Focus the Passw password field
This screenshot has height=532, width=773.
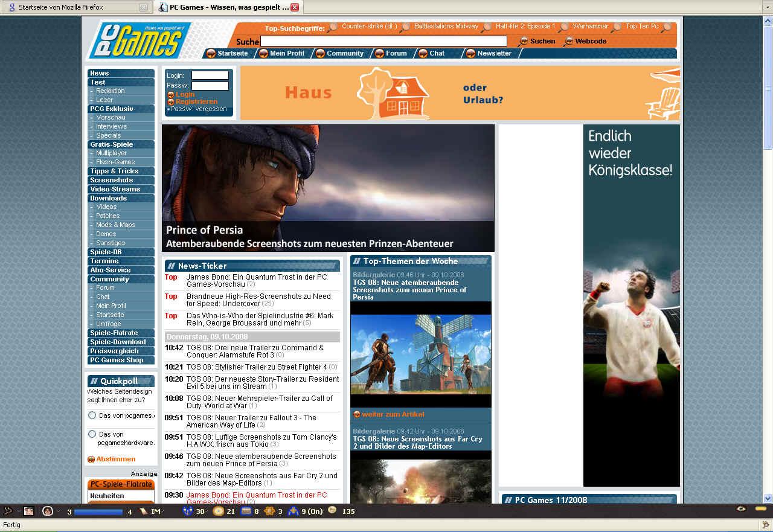pyautogui.click(x=210, y=86)
